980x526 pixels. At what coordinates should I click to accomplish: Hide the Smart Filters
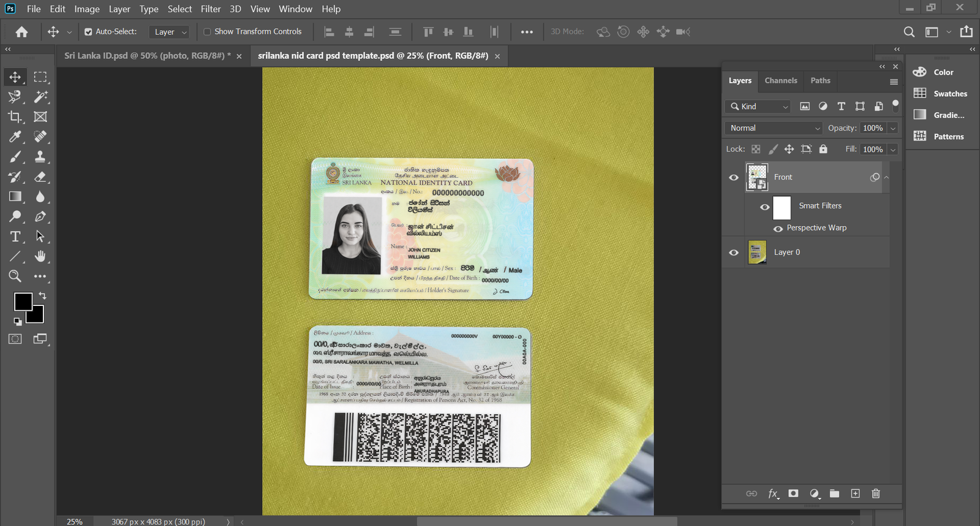pos(765,207)
